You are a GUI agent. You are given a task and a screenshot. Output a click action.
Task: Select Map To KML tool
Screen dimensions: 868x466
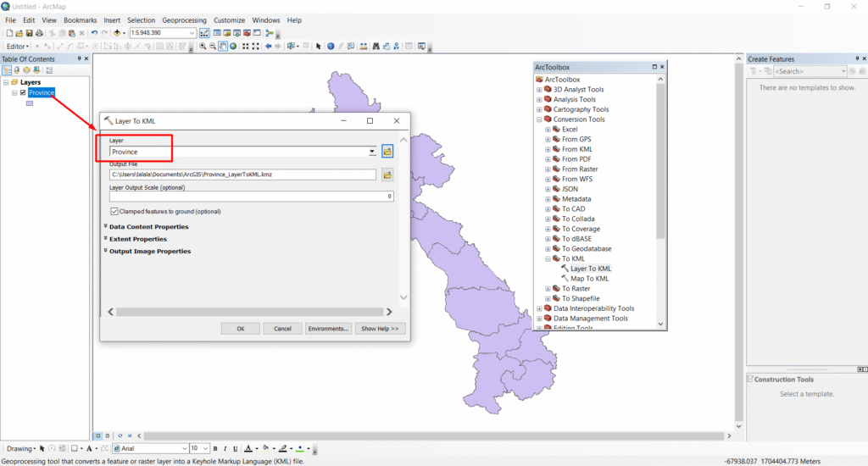point(589,279)
